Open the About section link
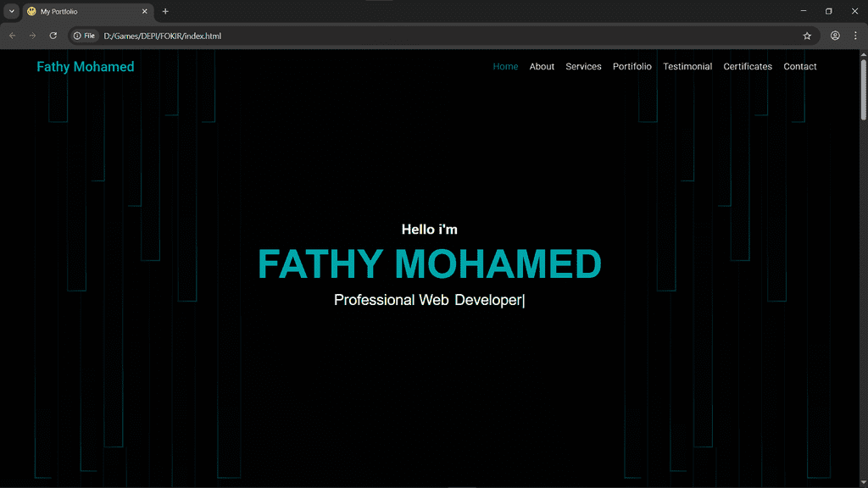The width and height of the screenshot is (868, 488). coord(542,66)
